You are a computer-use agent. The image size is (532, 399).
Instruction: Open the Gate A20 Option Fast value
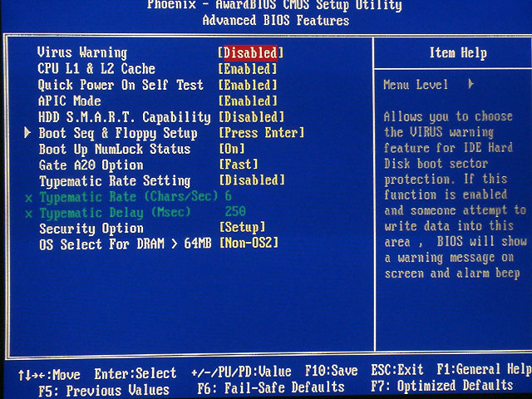click(239, 165)
